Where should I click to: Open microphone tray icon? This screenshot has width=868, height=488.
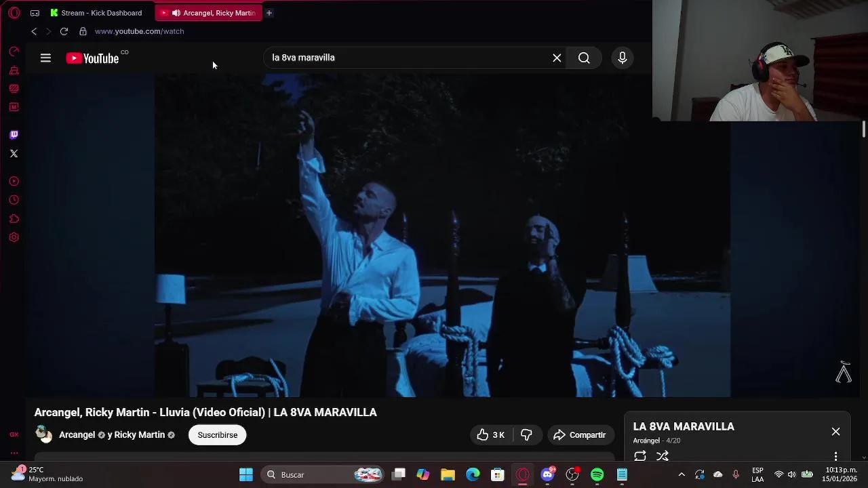click(x=736, y=474)
